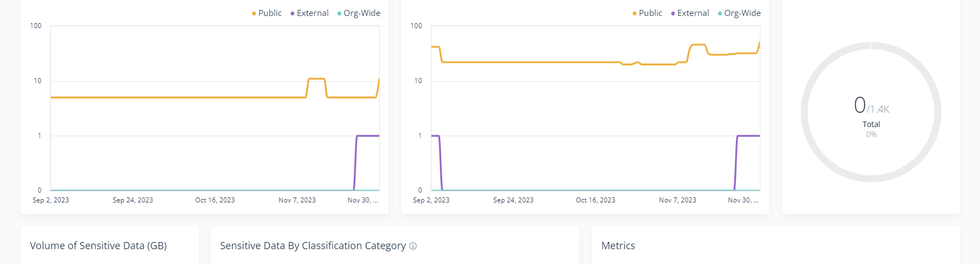Click the 0/1.4K value inside the donut

[871, 105]
